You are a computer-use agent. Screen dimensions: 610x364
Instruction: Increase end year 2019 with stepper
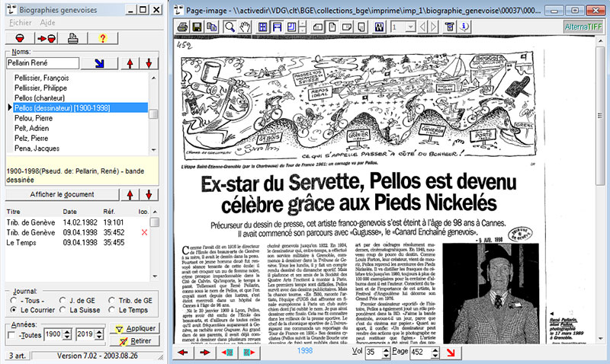100,332
